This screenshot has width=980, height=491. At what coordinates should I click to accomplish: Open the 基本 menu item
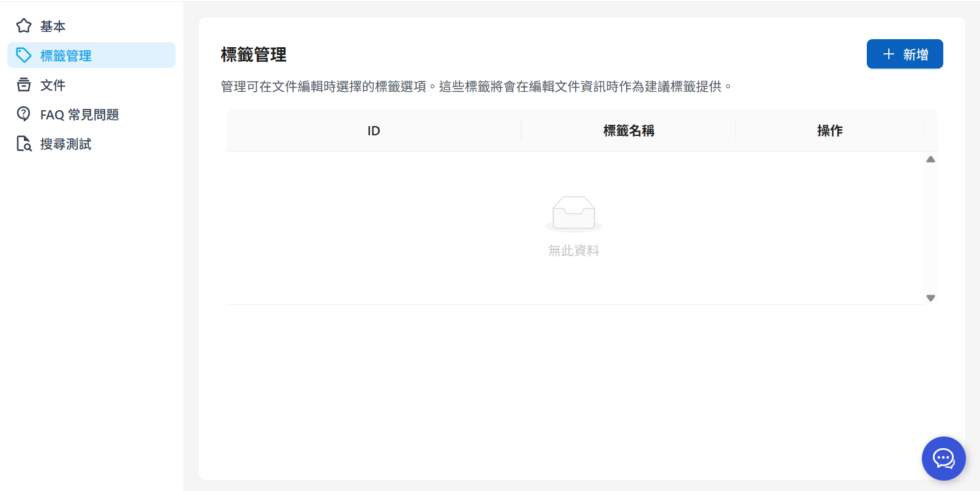(x=53, y=26)
